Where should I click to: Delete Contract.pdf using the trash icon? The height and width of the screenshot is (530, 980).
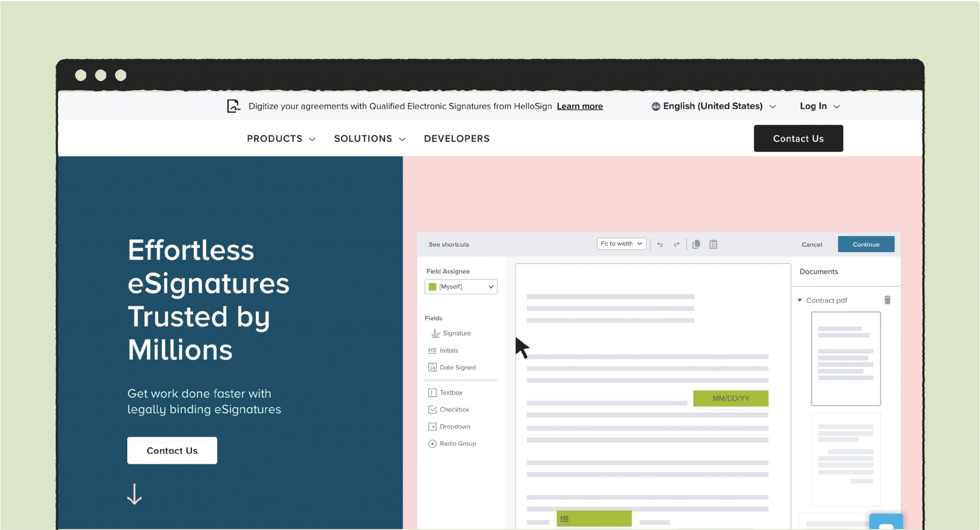888,300
